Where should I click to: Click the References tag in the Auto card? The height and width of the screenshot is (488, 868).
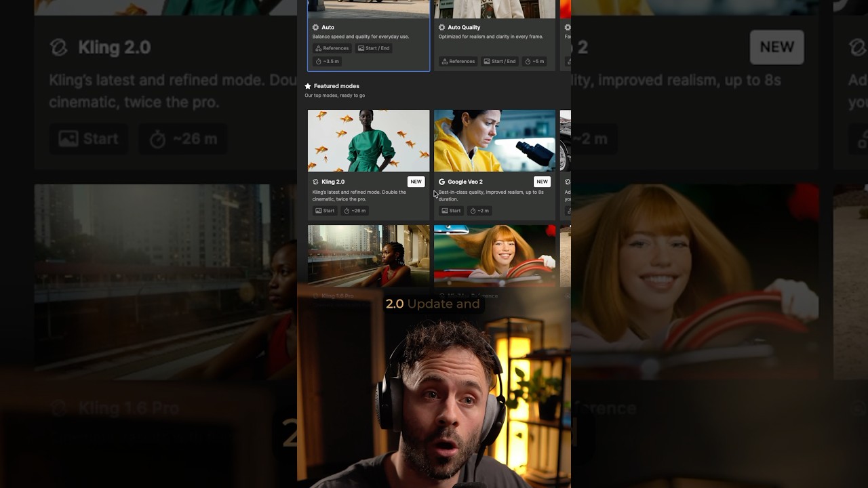point(332,48)
